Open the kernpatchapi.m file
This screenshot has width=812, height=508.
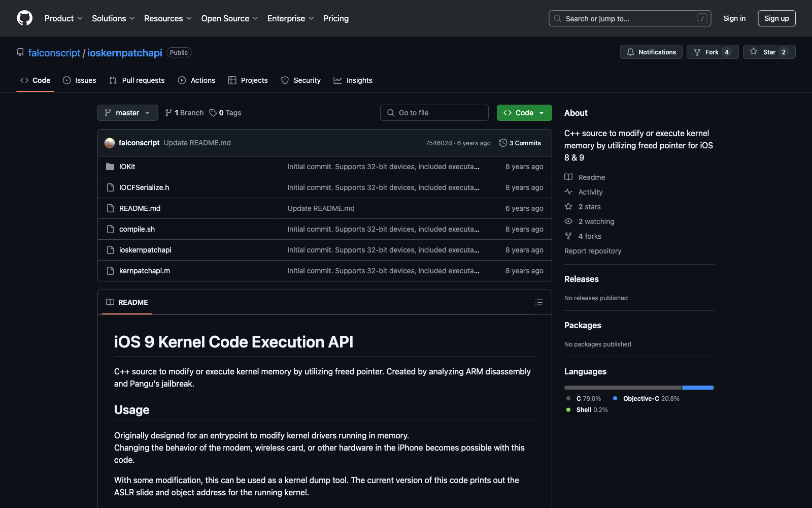(145, 271)
